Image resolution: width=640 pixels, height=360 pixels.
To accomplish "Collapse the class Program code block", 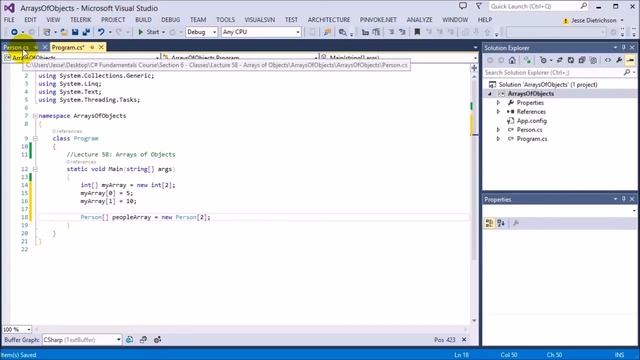I will click(35, 138).
